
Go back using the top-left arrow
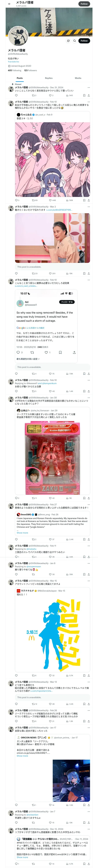click(9, 4)
